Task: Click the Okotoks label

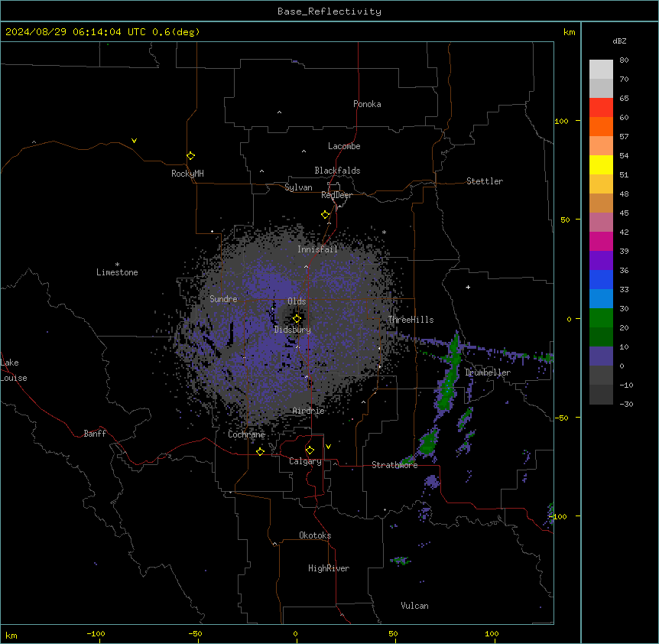Action: (315, 535)
